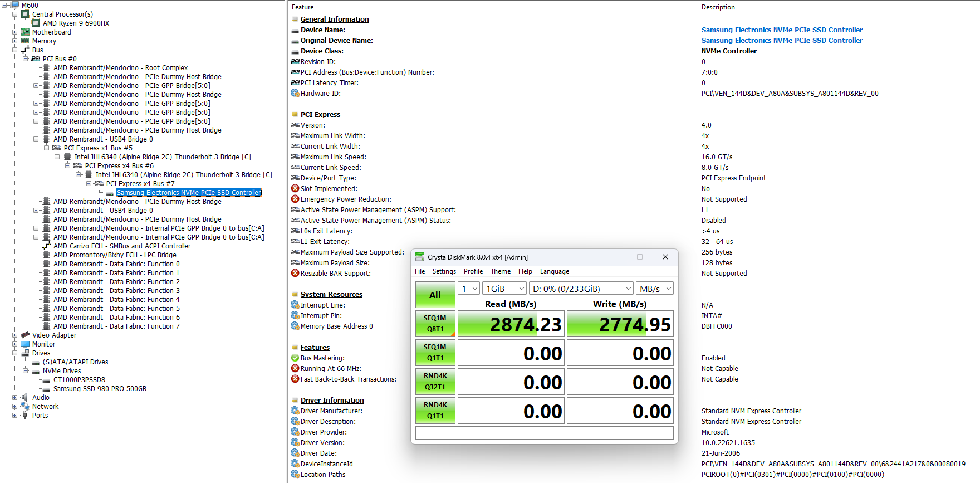Expand the Network tree node
The width and height of the screenshot is (980, 483).
point(15,406)
